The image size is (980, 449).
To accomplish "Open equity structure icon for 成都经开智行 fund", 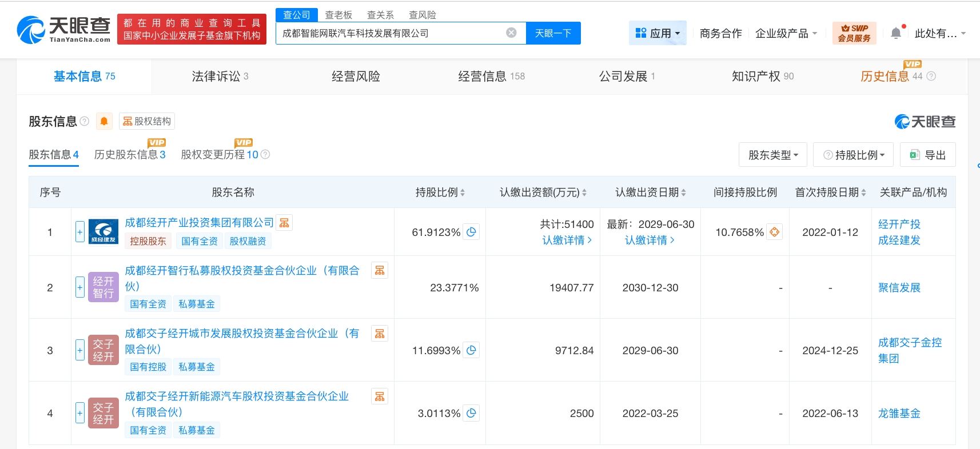I will click(x=380, y=271).
